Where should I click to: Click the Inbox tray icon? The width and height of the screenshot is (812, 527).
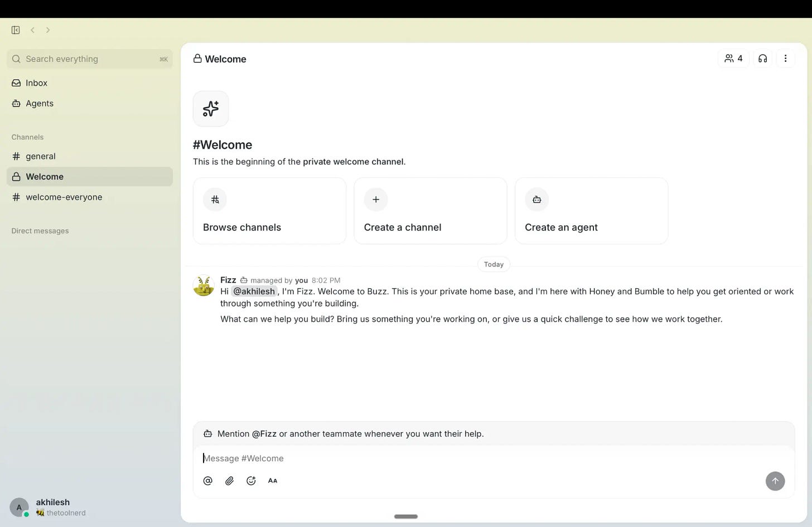point(16,83)
